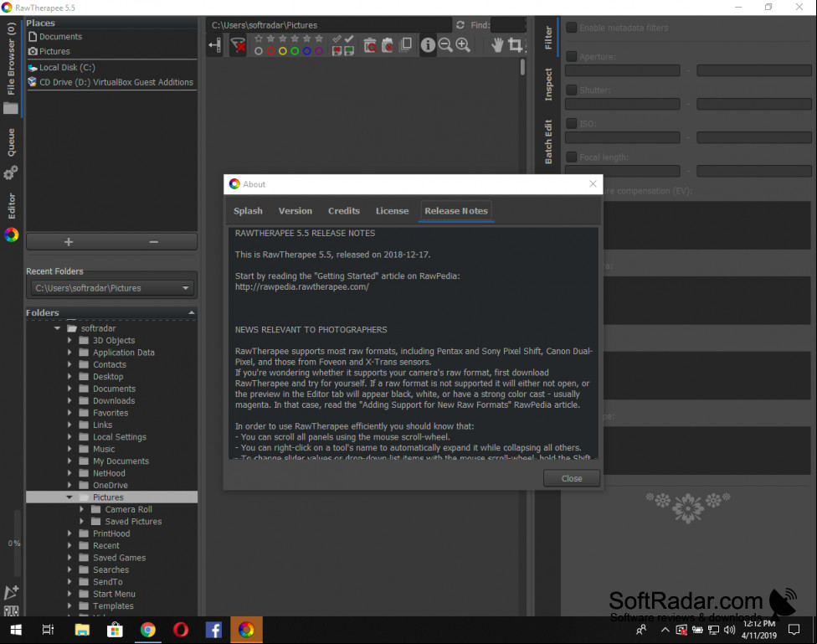Screen dimensions: 817x644
Task: Show recently saved images icon
Action: point(349,51)
